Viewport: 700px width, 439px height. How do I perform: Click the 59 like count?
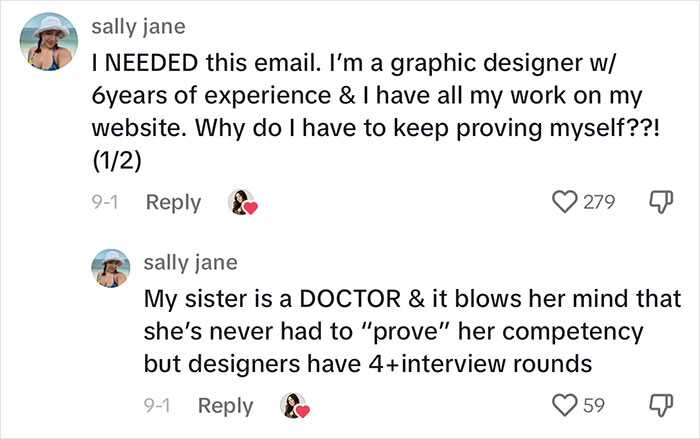pyautogui.click(x=594, y=406)
